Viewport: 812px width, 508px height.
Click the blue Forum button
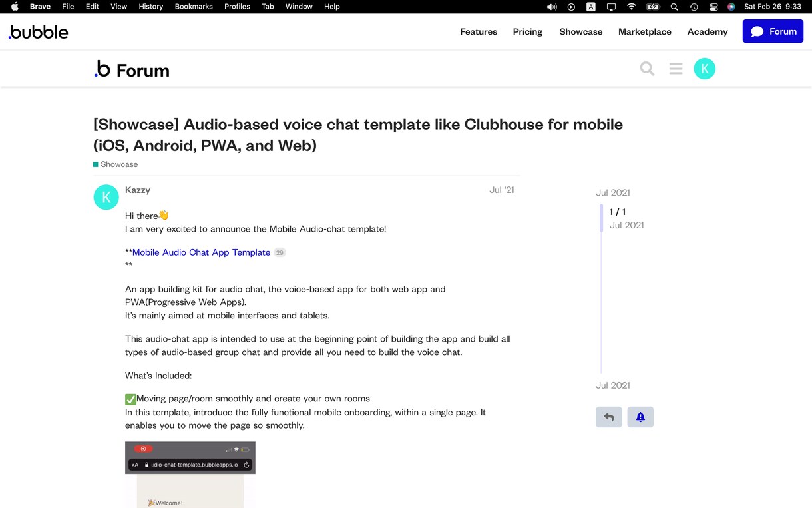(773, 31)
